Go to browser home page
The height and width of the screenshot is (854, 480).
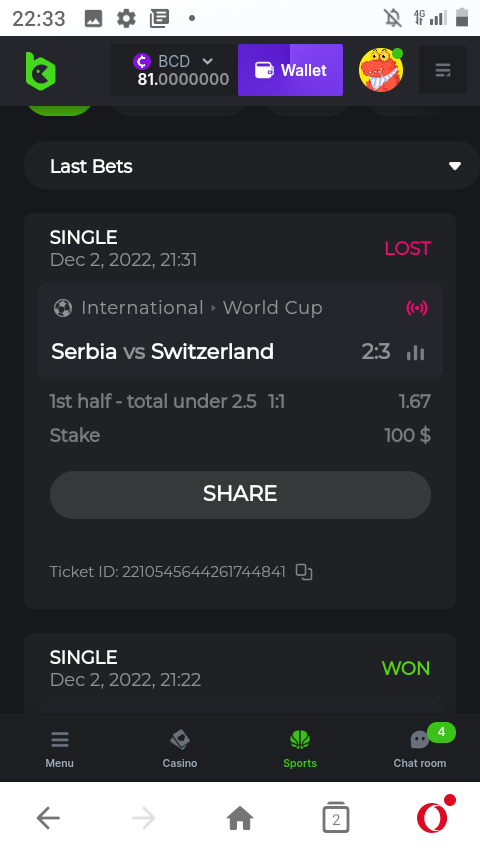[240, 818]
